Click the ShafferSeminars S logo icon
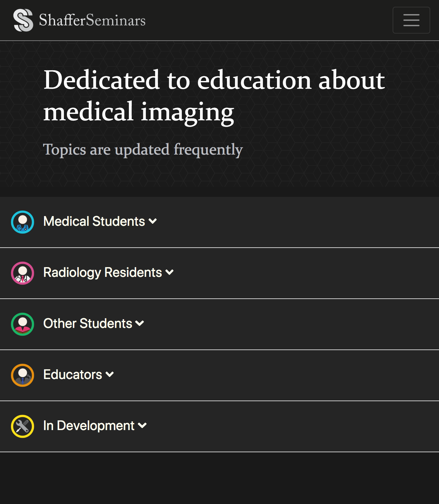Screen dimensions: 439x504 pyautogui.click(x=23, y=20)
